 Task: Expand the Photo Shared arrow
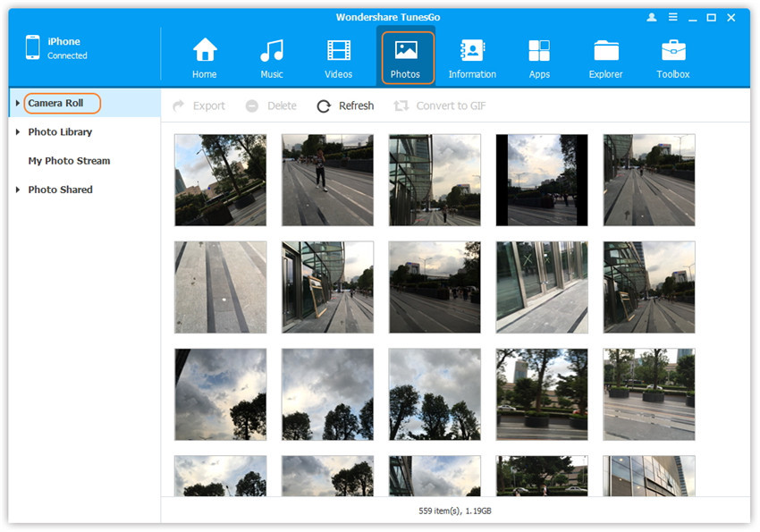click(18, 190)
